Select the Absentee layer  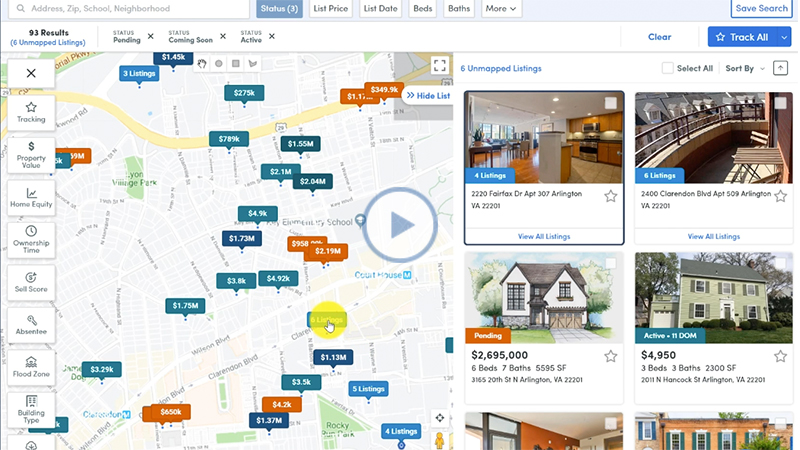[x=31, y=324]
